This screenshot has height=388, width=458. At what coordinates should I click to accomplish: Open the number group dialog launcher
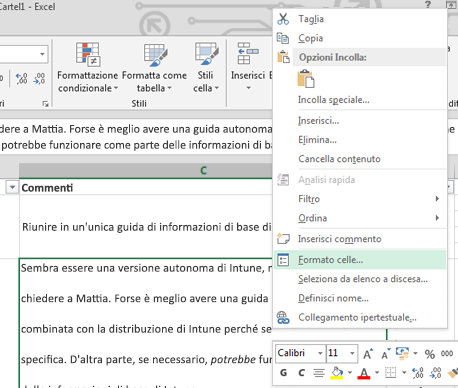tap(45, 104)
